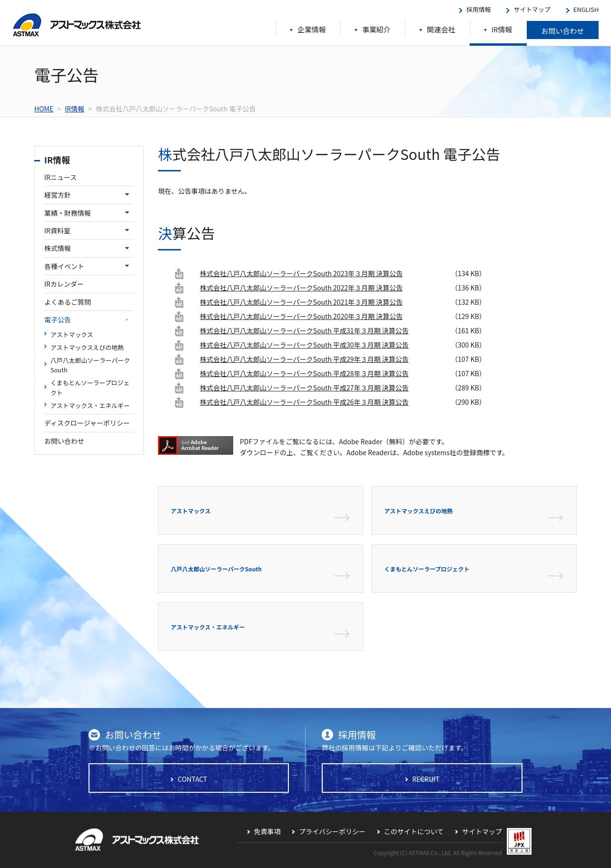Screen dimensions: 611x868
Task: Click PDF icon for 2023年3月期 決算公告
Action: point(179,274)
